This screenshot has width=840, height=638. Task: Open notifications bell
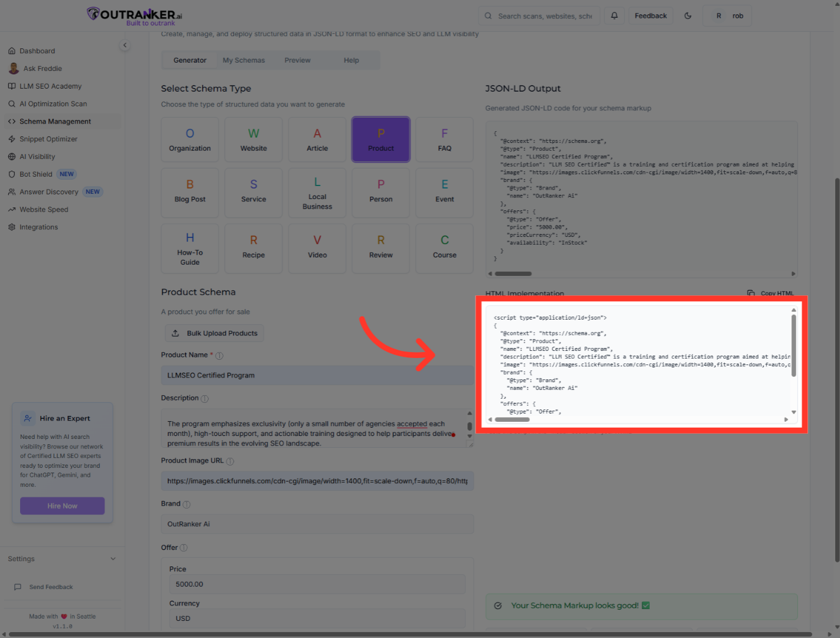614,16
